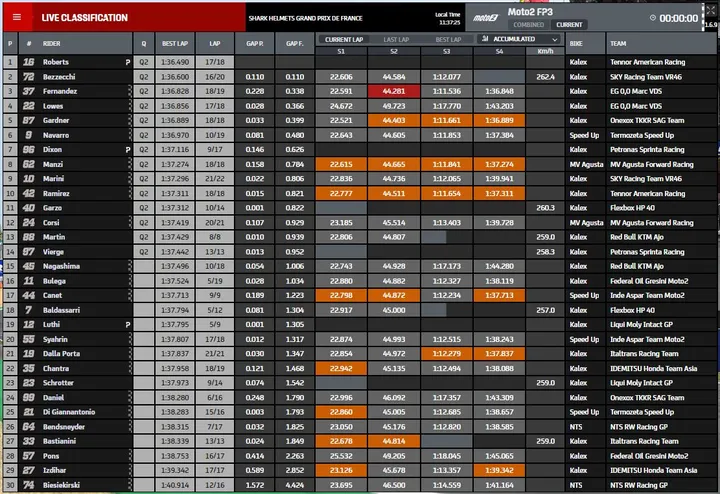The image size is (720, 494).
Task: Click the S1 sector header
Action: click(341, 51)
